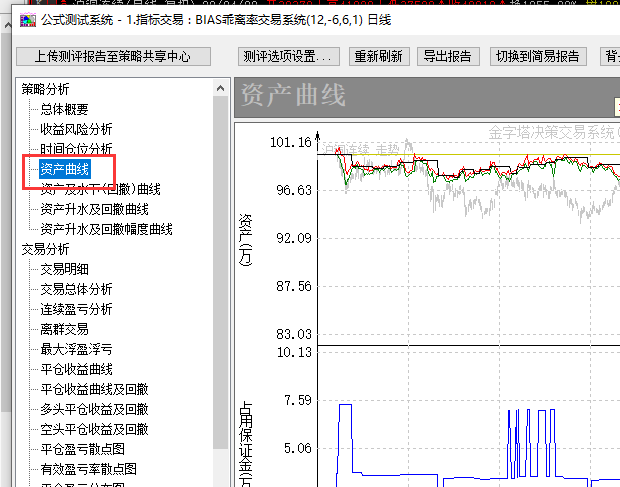Click the 96.63 axis value
The width and height of the screenshot is (620, 487).
coord(294,190)
